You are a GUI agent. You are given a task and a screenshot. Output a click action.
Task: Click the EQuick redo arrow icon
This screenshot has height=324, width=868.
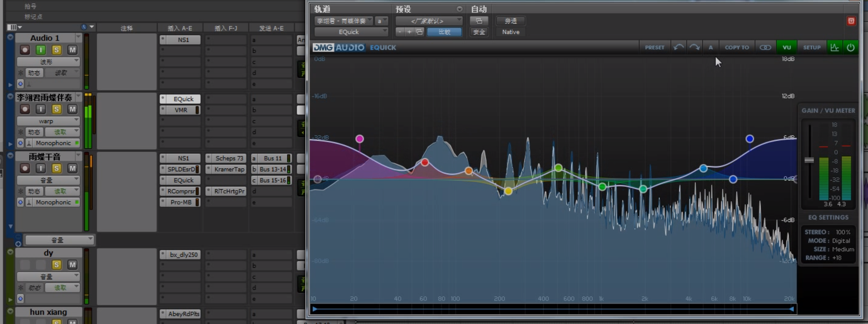point(694,47)
